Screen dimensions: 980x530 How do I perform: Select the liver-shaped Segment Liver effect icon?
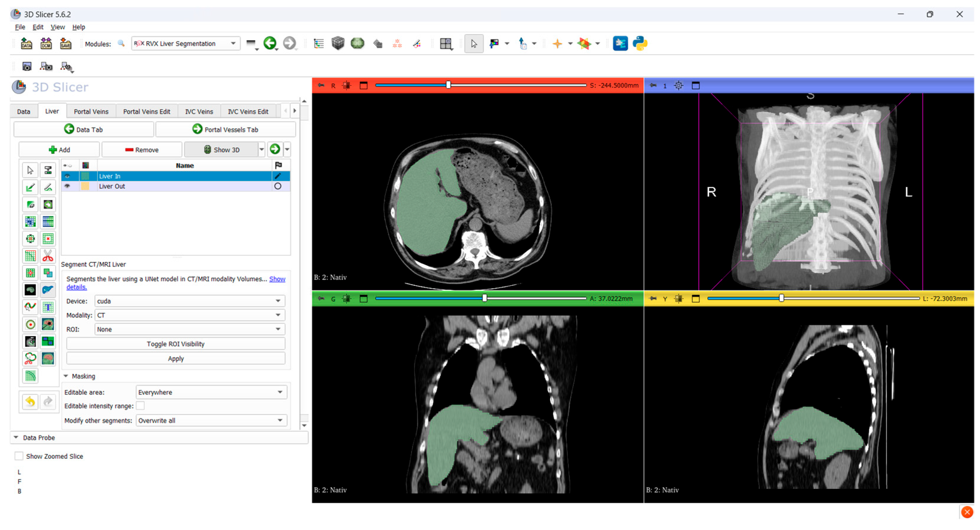(48, 290)
